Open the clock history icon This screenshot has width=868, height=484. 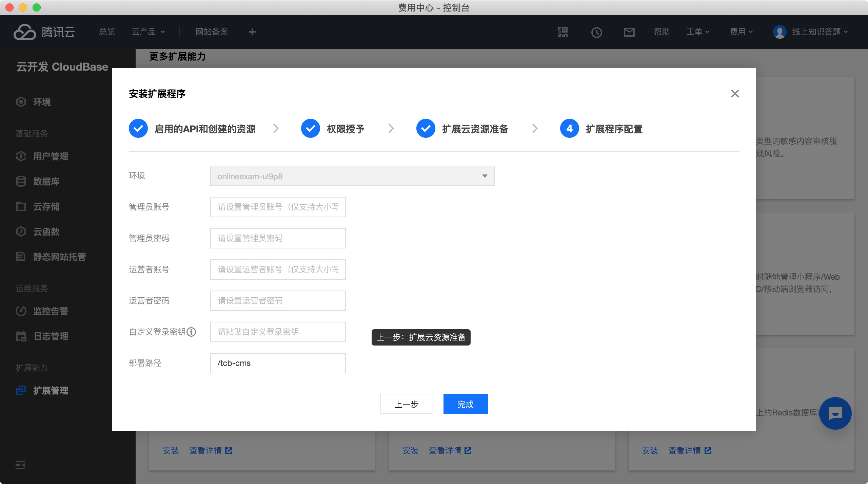(596, 32)
